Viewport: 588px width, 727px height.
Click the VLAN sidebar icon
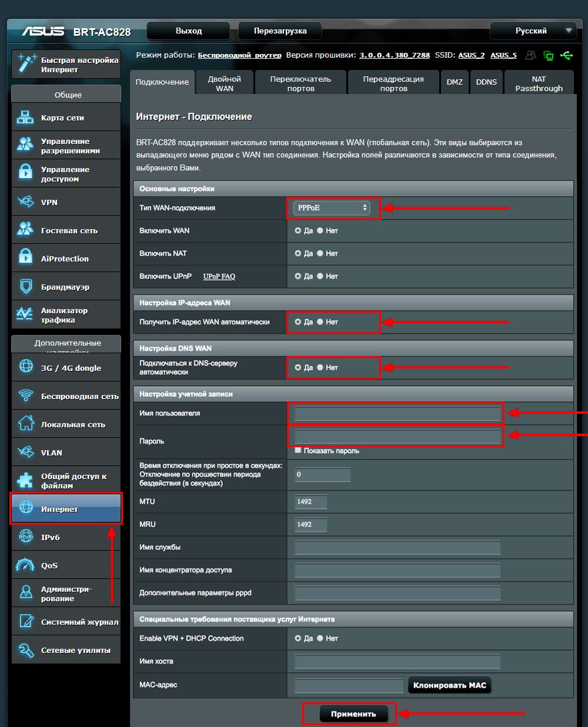[26, 452]
